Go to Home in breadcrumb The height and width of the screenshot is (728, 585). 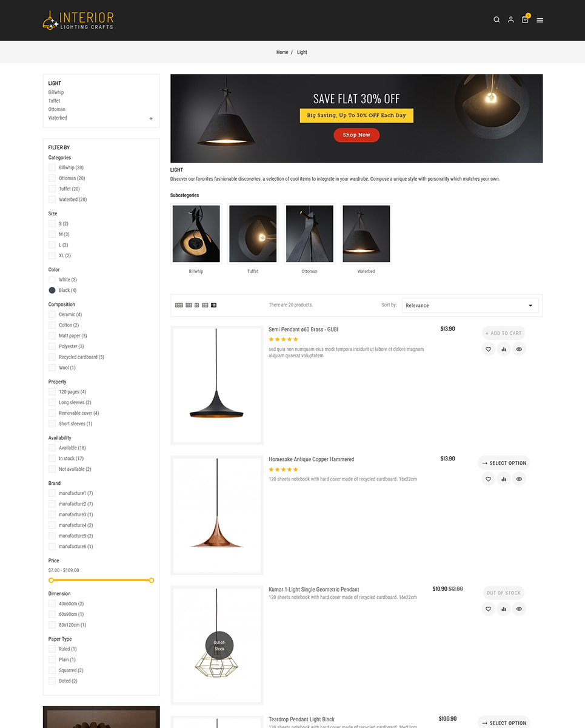[x=282, y=52]
